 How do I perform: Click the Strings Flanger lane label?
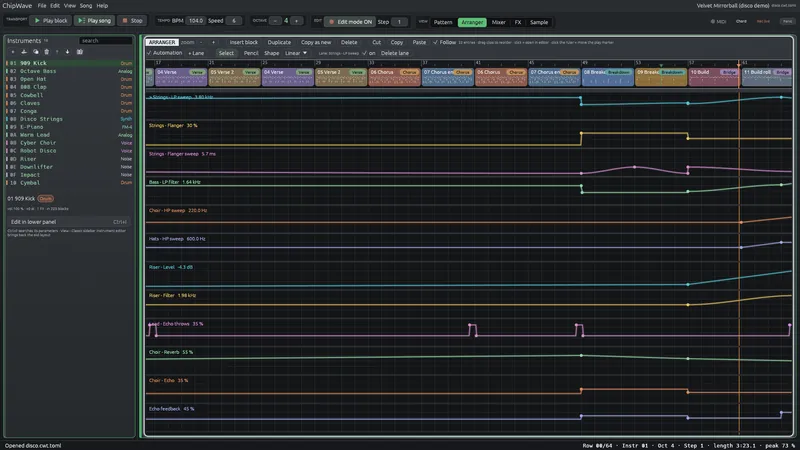pos(173,126)
